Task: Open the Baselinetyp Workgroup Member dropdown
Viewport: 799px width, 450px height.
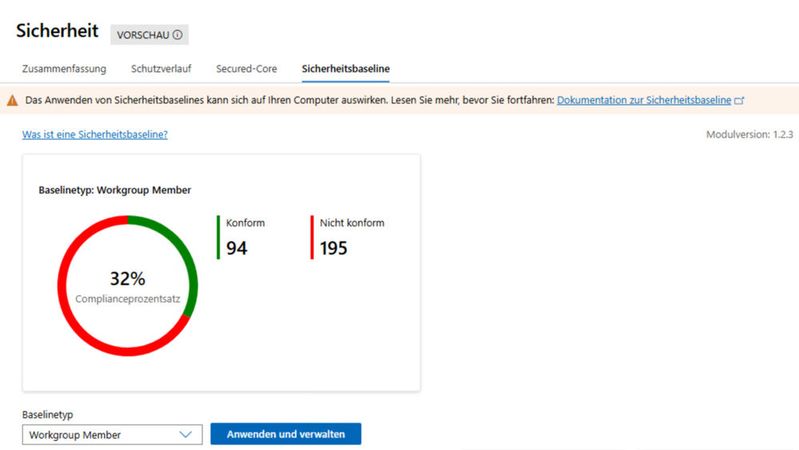Action: click(112, 435)
